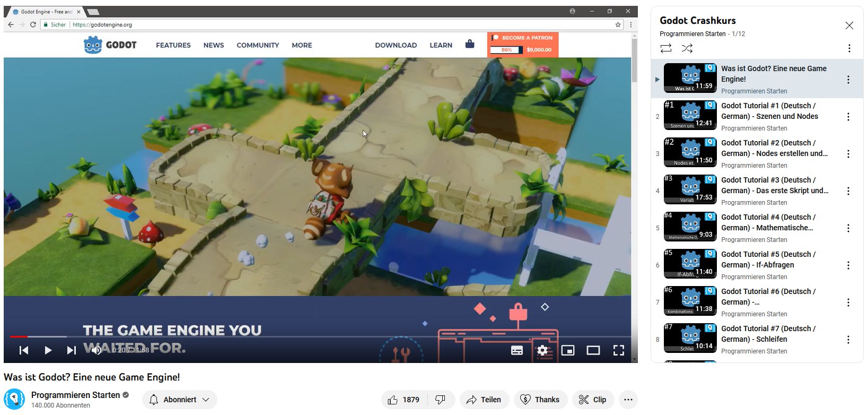This screenshot has height=415, width=868.
Task: Like the video with thumbs up
Action: [404, 400]
